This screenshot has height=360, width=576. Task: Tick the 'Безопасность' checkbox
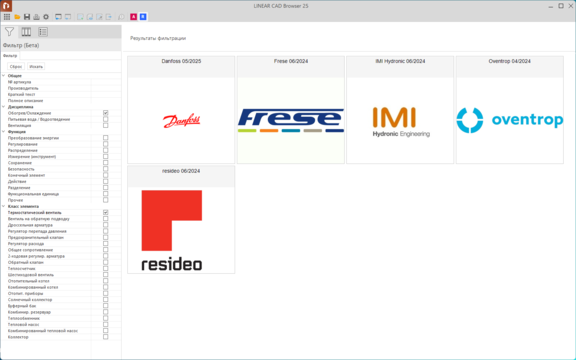point(106,169)
